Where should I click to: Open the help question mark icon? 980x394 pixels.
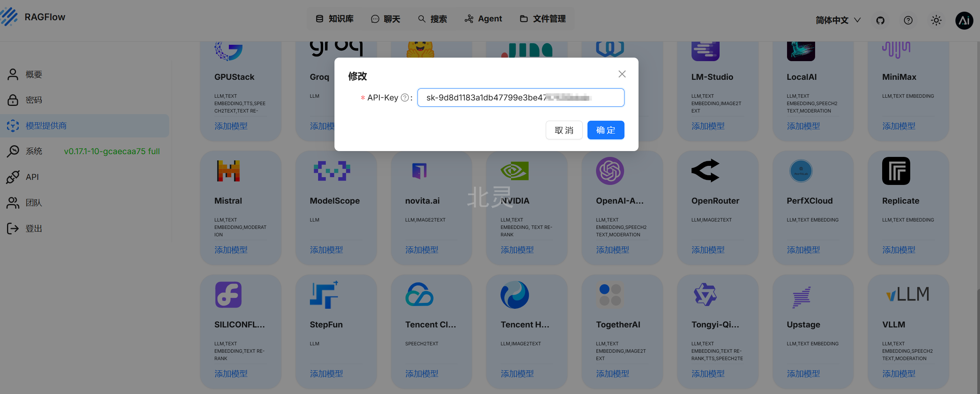point(908,20)
